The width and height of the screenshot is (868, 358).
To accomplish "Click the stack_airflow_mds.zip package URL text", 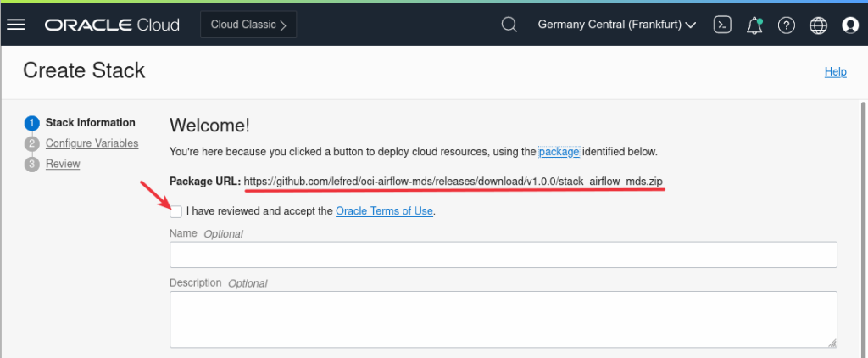I will 453,182.
